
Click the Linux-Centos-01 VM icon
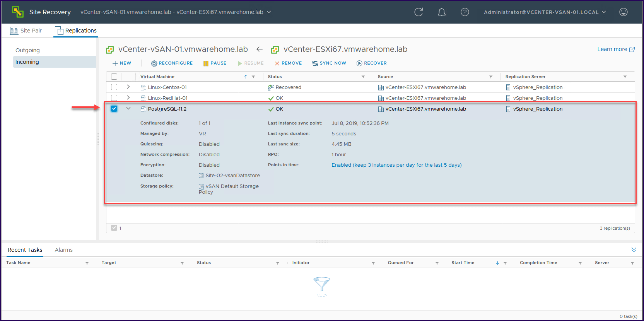[x=143, y=87]
